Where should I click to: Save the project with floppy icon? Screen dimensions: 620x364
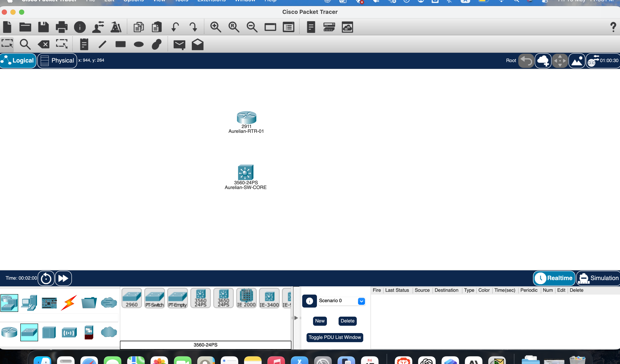pyautogui.click(x=43, y=27)
